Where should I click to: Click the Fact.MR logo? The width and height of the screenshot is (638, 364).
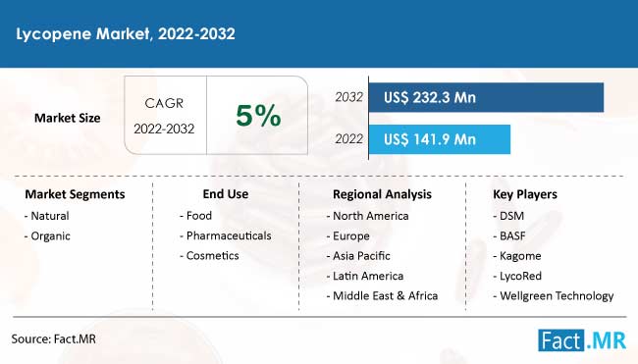582,340
